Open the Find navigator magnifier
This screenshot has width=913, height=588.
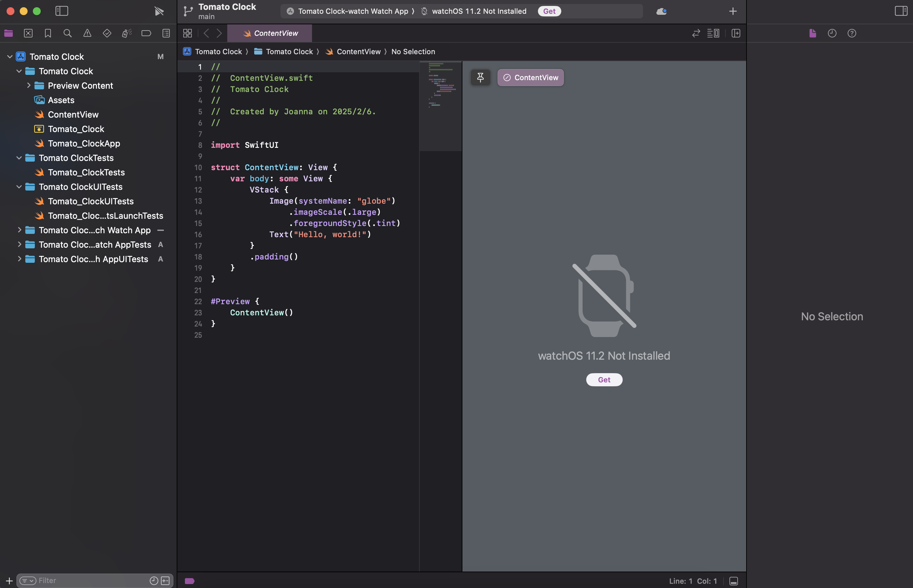pyautogui.click(x=68, y=33)
